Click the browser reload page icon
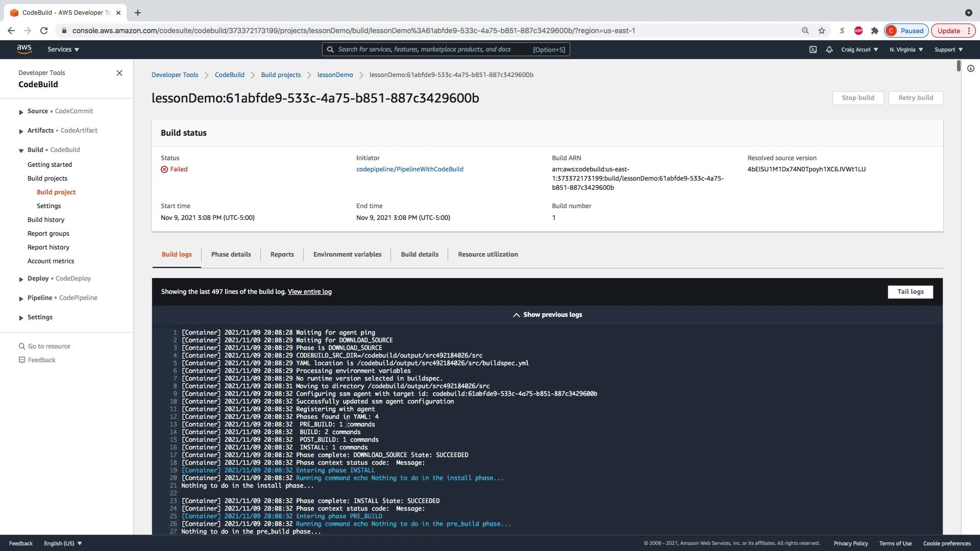This screenshot has width=980, height=551. (44, 31)
